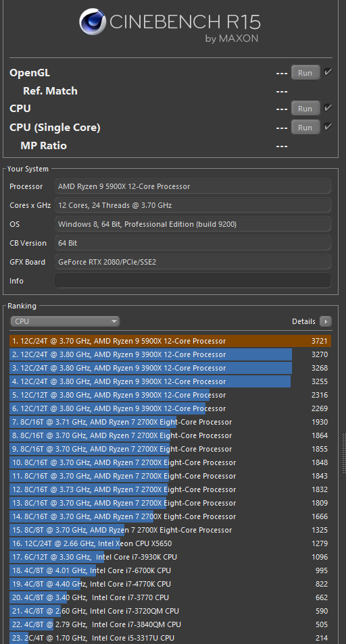The height and width of the screenshot is (644, 346).
Task: Run the OpenGL benchmark
Action: [x=305, y=73]
